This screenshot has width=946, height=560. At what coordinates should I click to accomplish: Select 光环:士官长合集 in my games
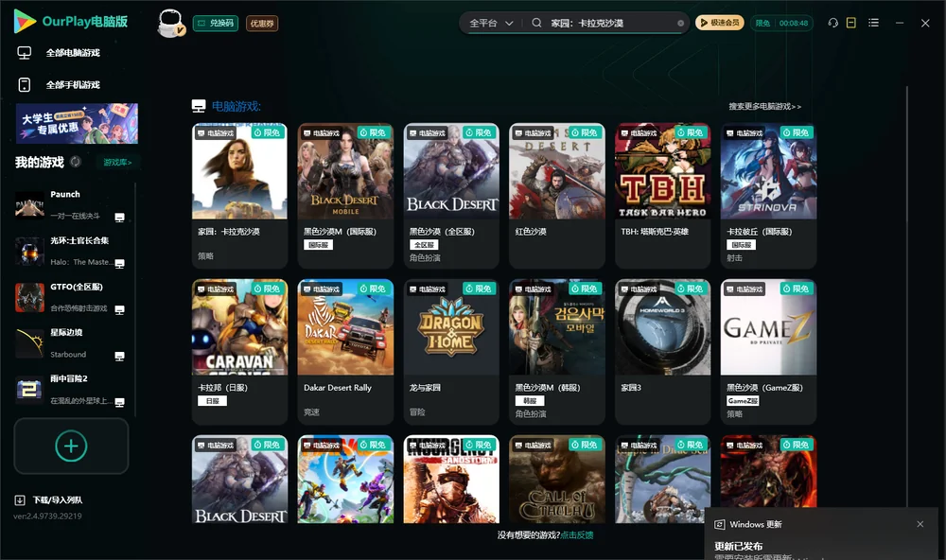71,251
